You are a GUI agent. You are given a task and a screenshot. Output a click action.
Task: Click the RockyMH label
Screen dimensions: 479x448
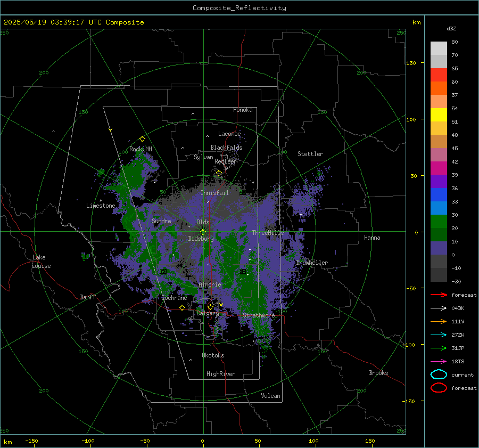coord(141,149)
